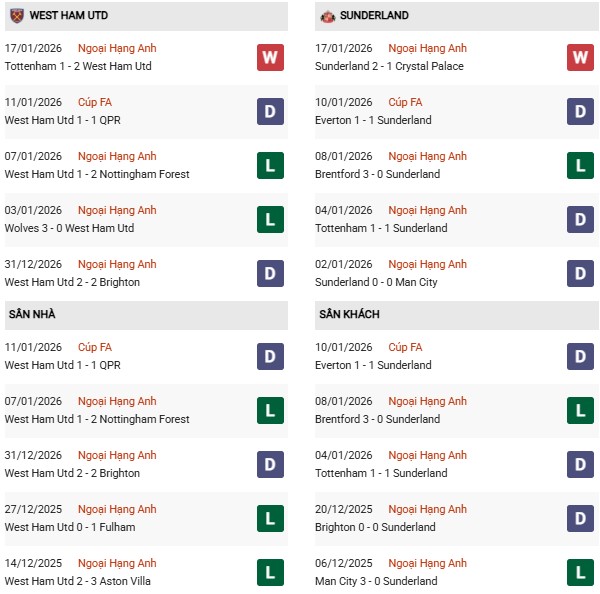The image size is (600, 594).
Task: Click L badge for Wolves 3-0 West Ham
Action: coord(270,219)
